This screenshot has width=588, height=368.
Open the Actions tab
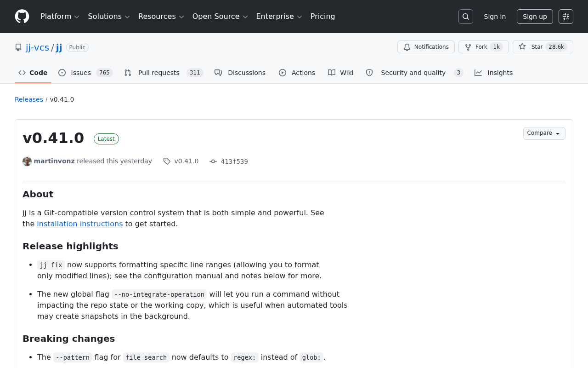click(x=297, y=73)
